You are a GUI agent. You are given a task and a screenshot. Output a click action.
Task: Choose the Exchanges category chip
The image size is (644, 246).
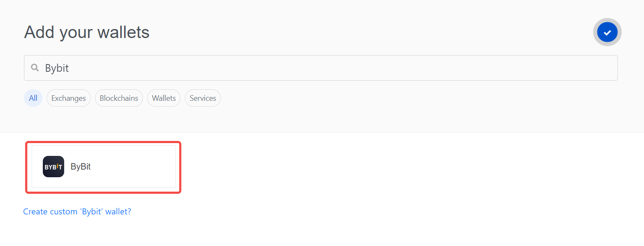pos(68,98)
